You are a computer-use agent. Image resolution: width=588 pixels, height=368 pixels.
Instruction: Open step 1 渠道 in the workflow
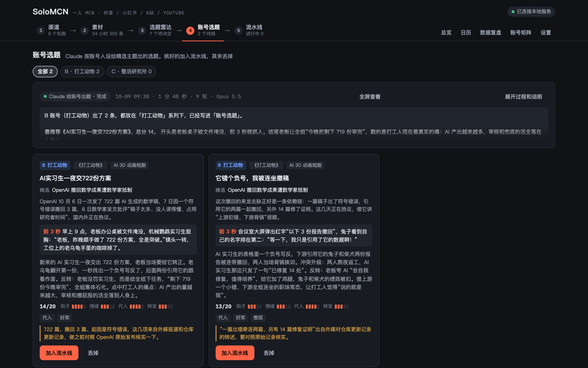[51, 30]
